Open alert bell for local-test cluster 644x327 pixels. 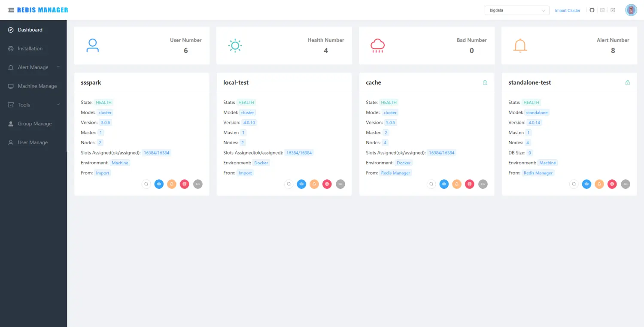pyautogui.click(x=314, y=184)
